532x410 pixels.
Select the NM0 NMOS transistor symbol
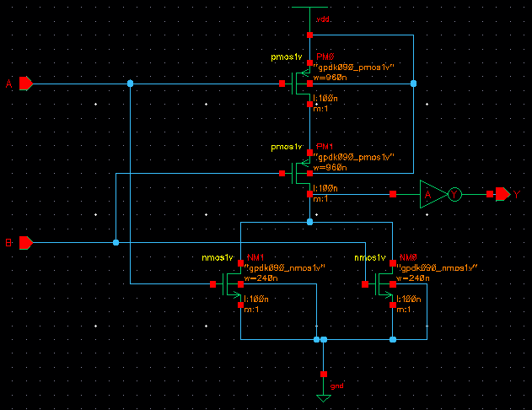click(384, 284)
